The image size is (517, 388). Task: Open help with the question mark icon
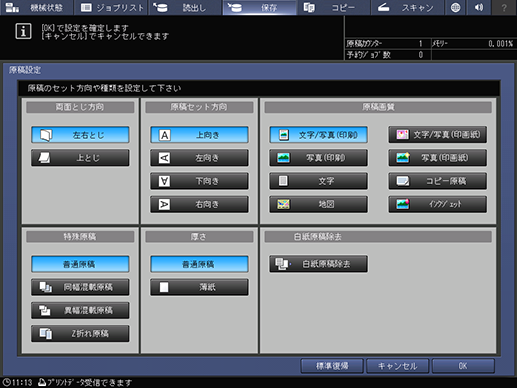pyautogui.click(x=504, y=7)
